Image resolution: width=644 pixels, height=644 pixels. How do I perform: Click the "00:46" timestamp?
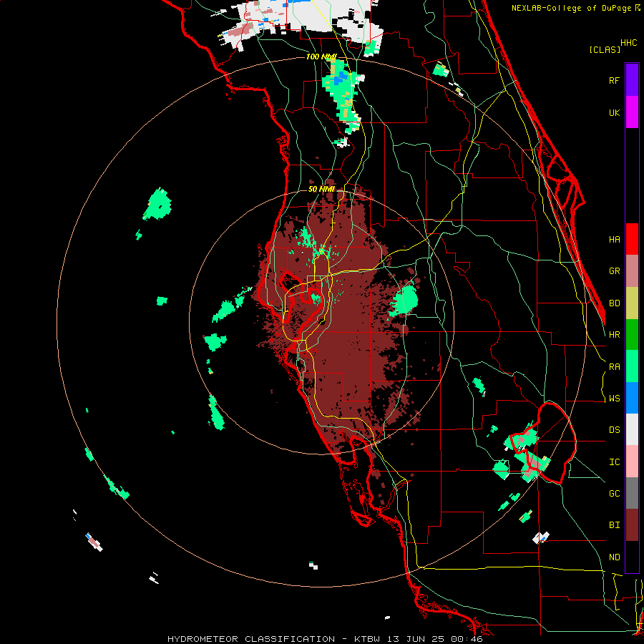point(469,639)
